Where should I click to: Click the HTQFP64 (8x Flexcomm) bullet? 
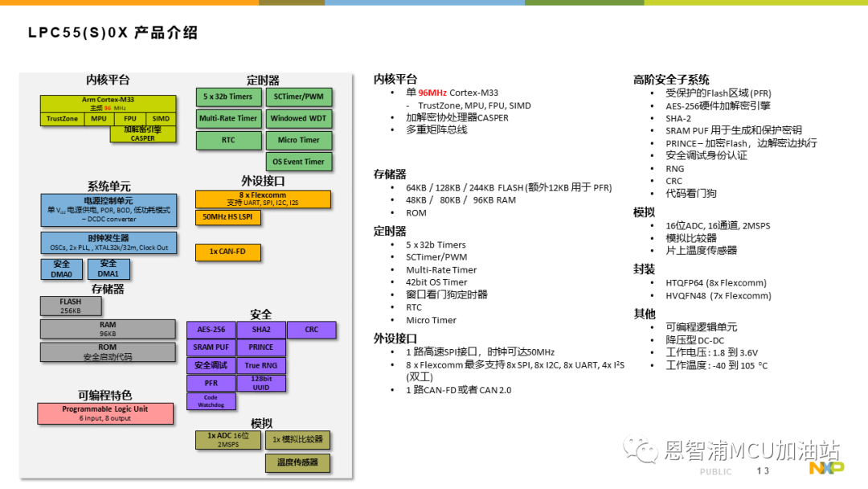(x=716, y=283)
